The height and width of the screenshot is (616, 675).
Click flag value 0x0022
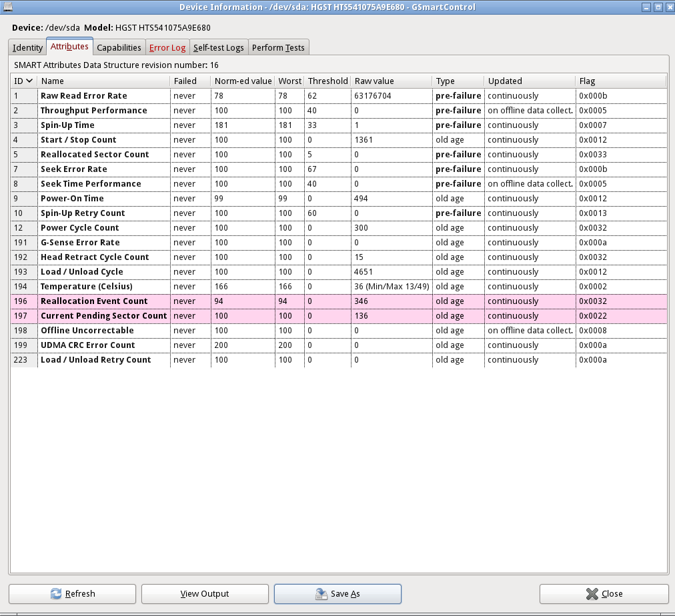pos(593,316)
